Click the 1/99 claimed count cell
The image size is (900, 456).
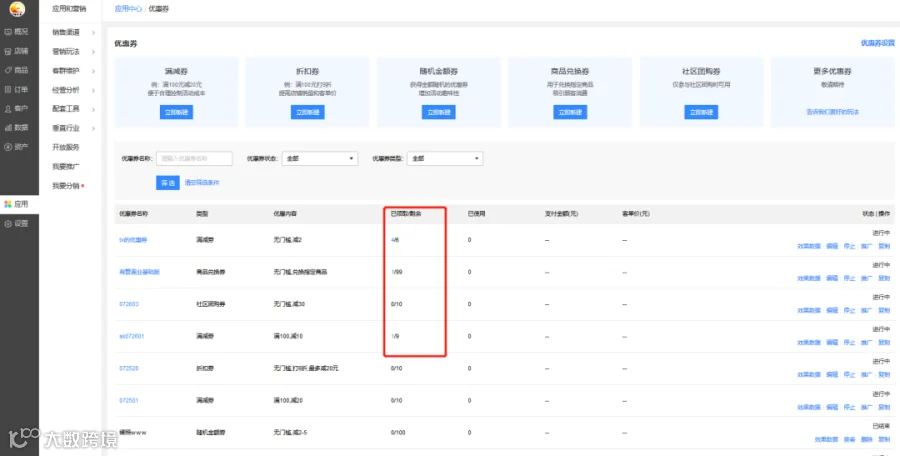396,272
